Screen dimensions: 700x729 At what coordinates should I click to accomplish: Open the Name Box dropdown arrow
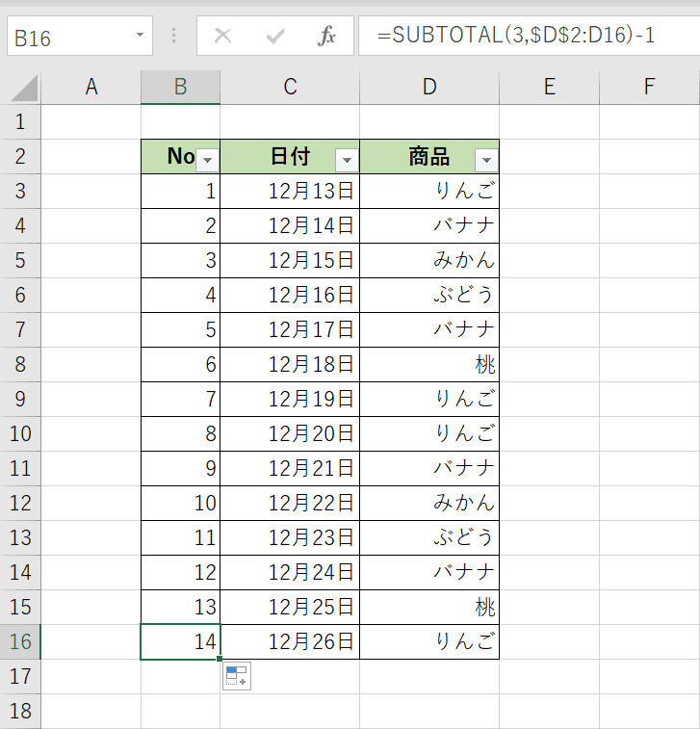pos(140,36)
